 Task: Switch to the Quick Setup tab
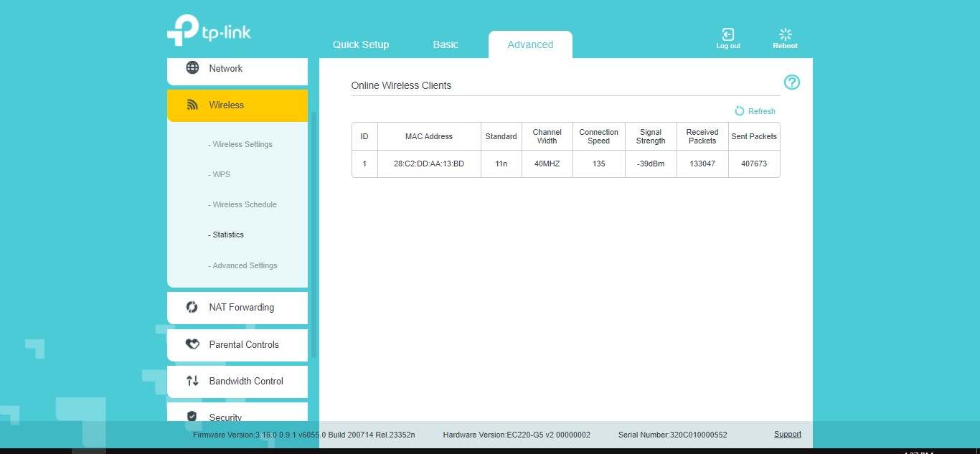[361, 44]
